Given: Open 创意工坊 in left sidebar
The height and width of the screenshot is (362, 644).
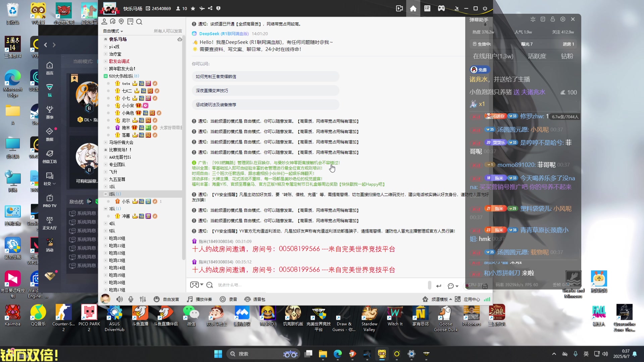Looking at the screenshot, I should (50, 157).
